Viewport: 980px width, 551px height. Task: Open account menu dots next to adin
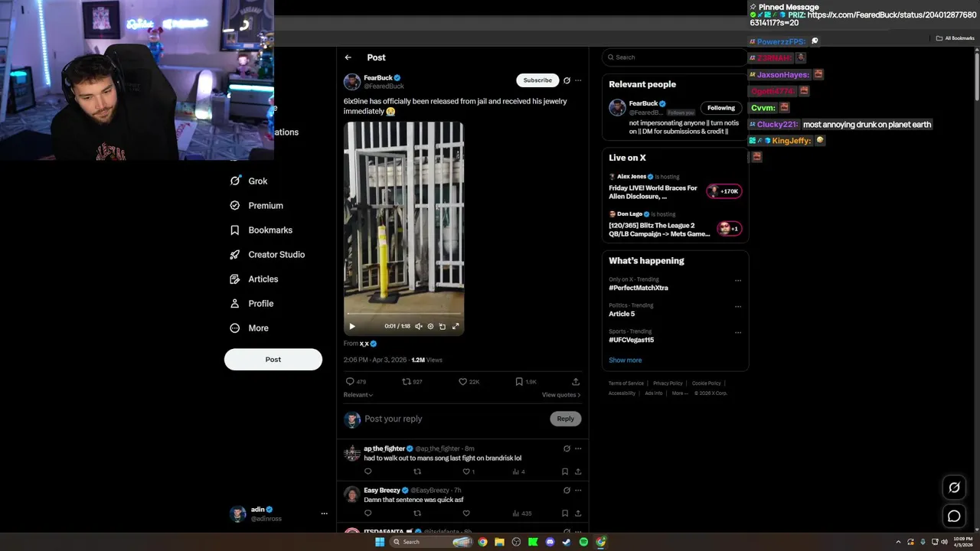[x=324, y=514]
